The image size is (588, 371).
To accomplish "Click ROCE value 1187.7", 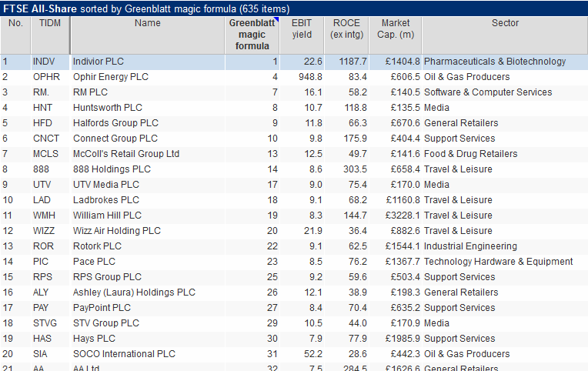I will 352,62.
